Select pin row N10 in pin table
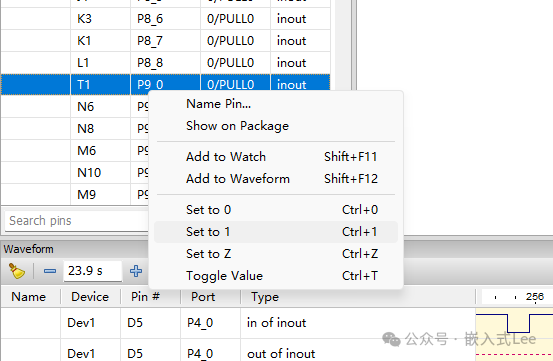Image resolution: width=553 pixels, height=361 pixels. pyautogui.click(x=74, y=173)
